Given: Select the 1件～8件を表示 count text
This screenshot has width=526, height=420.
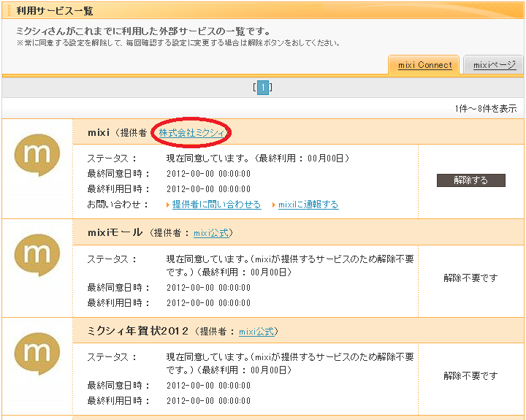Looking at the screenshot, I should pyautogui.click(x=485, y=108).
